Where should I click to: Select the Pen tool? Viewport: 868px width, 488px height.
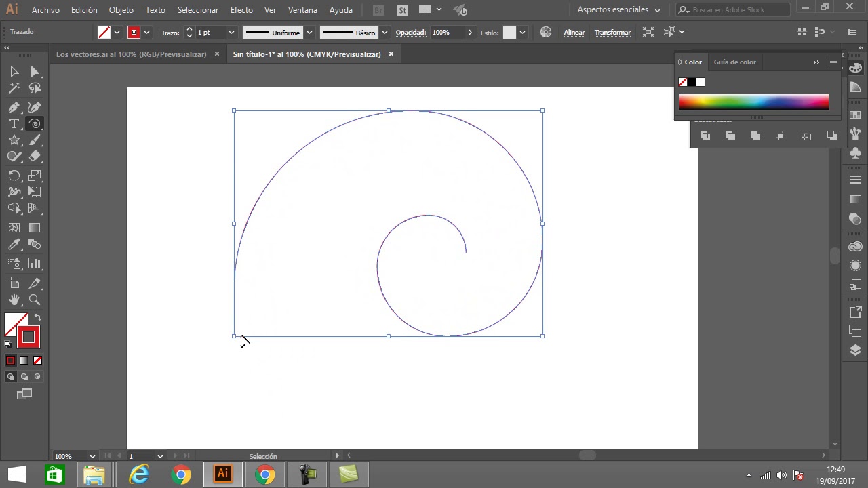14,107
